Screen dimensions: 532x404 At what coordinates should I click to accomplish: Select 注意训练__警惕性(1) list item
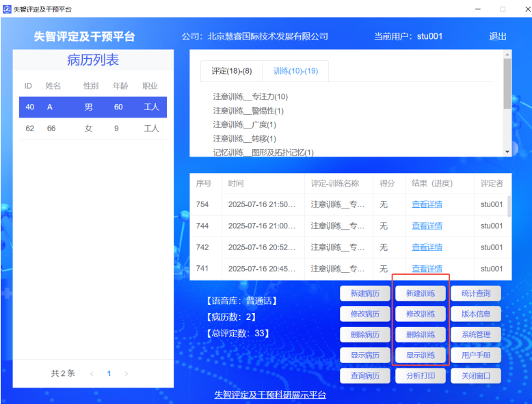248,111
